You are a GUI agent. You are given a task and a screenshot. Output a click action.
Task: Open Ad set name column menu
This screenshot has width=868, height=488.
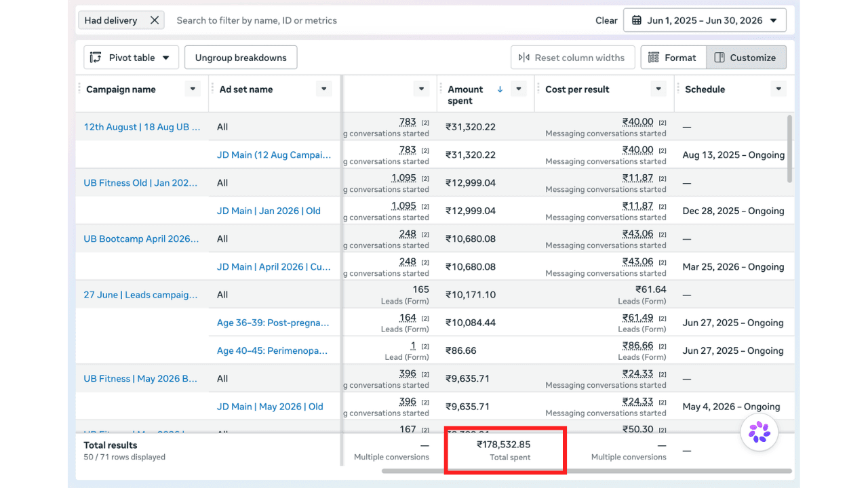click(324, 89)
